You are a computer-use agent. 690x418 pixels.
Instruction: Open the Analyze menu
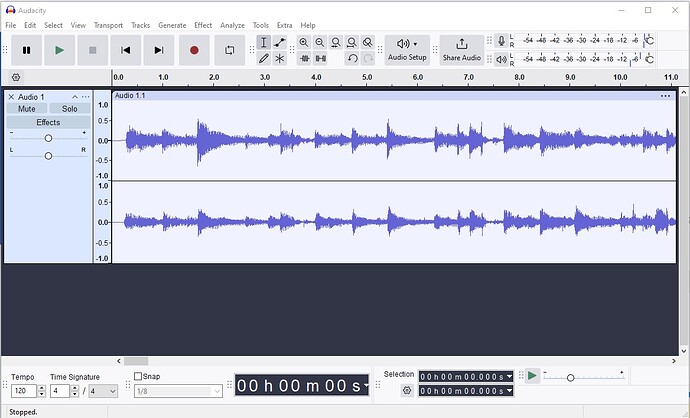pyautogui.click(x=232, y=25)
